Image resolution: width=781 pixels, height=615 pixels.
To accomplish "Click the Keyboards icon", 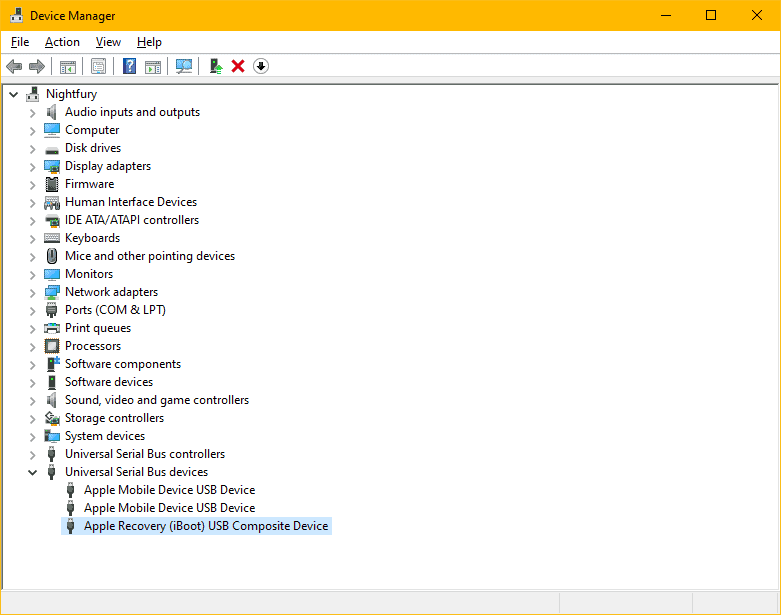I will pos(52,238).
